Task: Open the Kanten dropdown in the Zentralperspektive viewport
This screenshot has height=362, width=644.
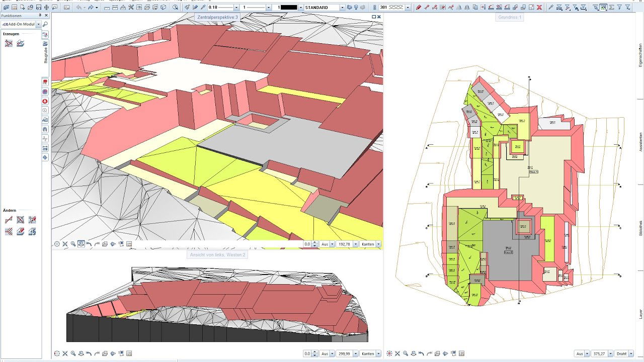Action: click(378, 244)
